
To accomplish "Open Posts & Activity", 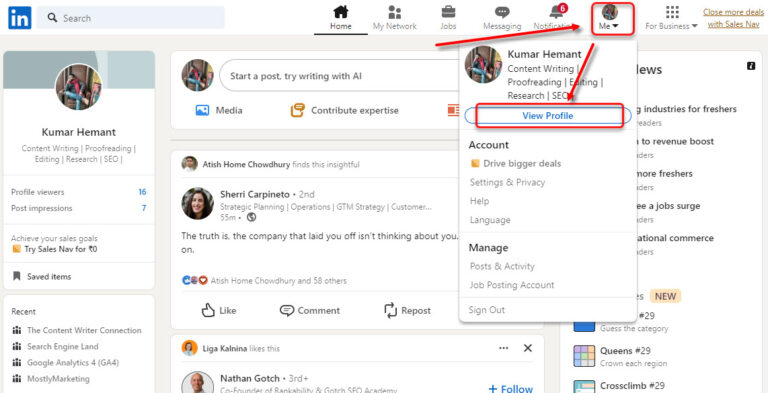I will point(502,266).
